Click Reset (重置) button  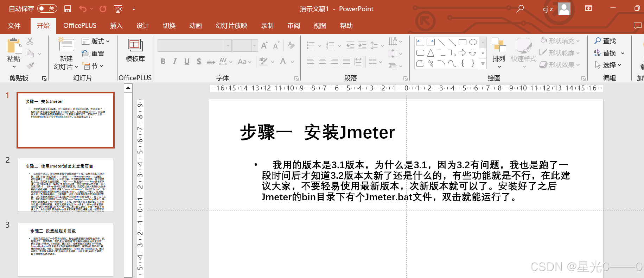[93, 53]
